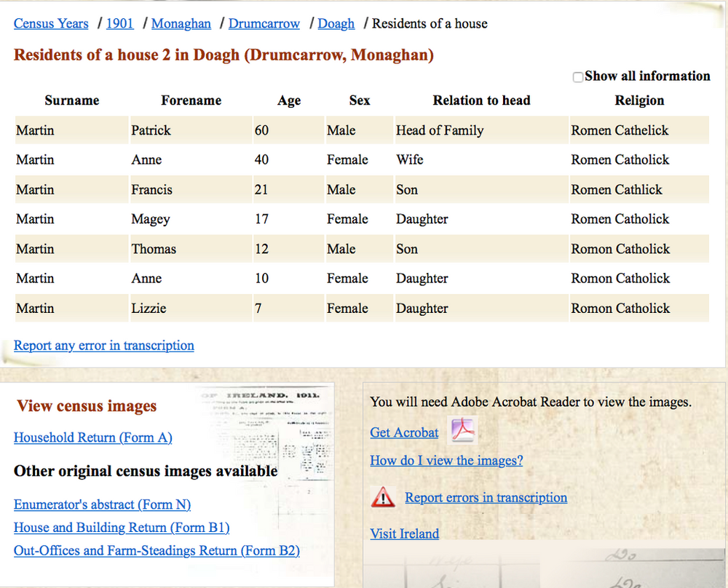Click the Adobe Acrobat PDF icon
Viewport: 728px width, 588px height.
pos(462,430)
